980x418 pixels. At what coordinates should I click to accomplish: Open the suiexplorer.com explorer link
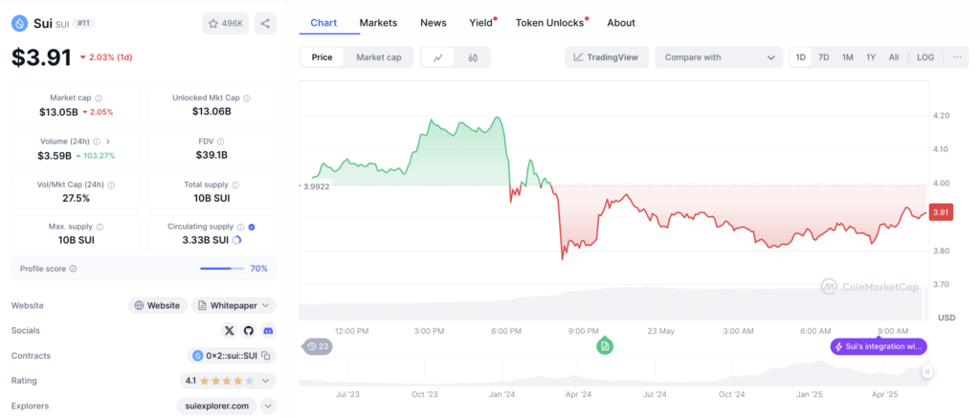tap(217, 407)
